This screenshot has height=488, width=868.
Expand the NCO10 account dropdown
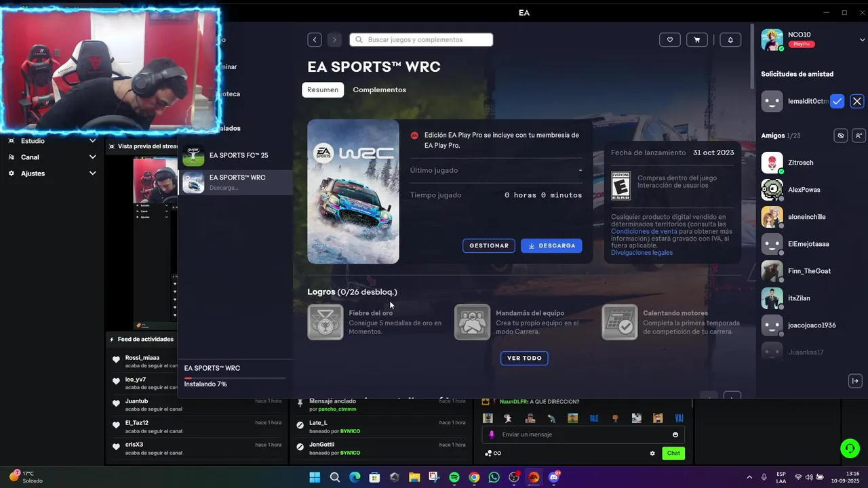click(x=862, y=40)
